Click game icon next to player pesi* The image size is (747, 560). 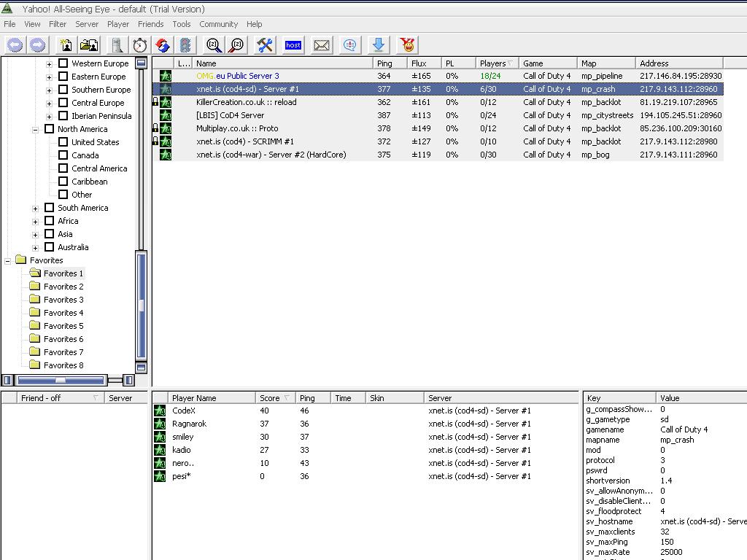(160, 476)
